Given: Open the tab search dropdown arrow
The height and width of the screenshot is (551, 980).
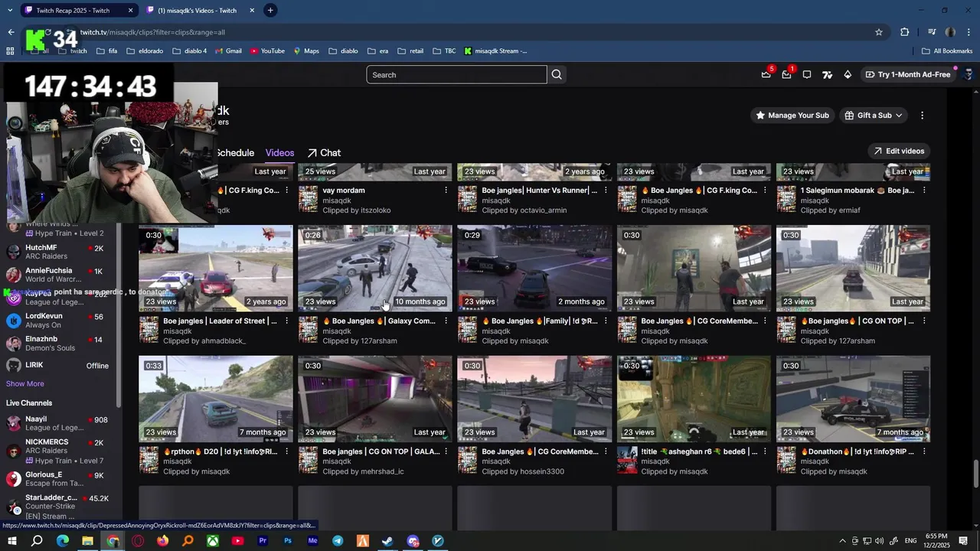Looking at the screenshot, I should coord(10,10).
